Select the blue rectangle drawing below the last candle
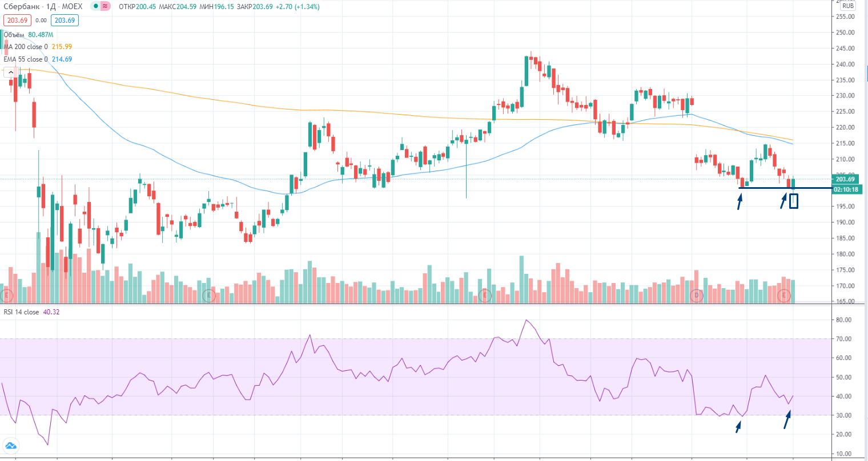 pos(794,201)
